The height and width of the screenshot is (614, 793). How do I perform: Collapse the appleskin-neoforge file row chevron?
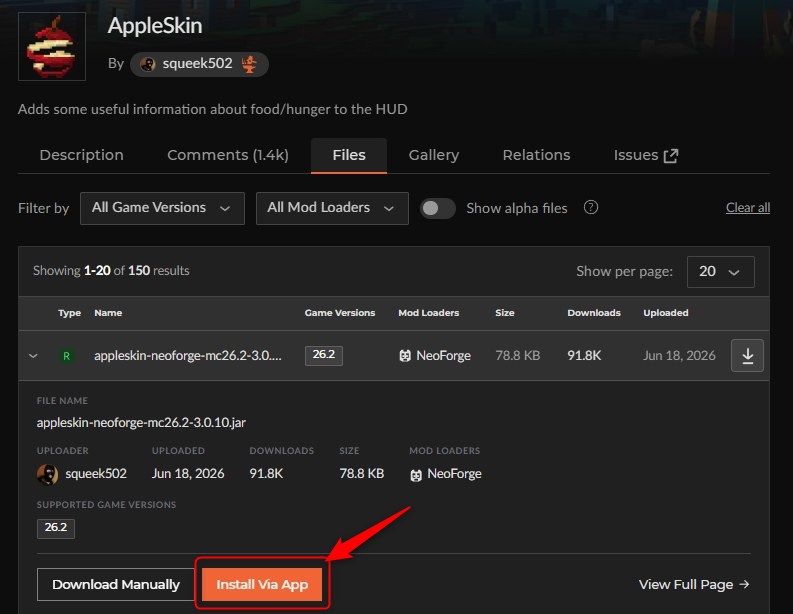tap(33, 356)
